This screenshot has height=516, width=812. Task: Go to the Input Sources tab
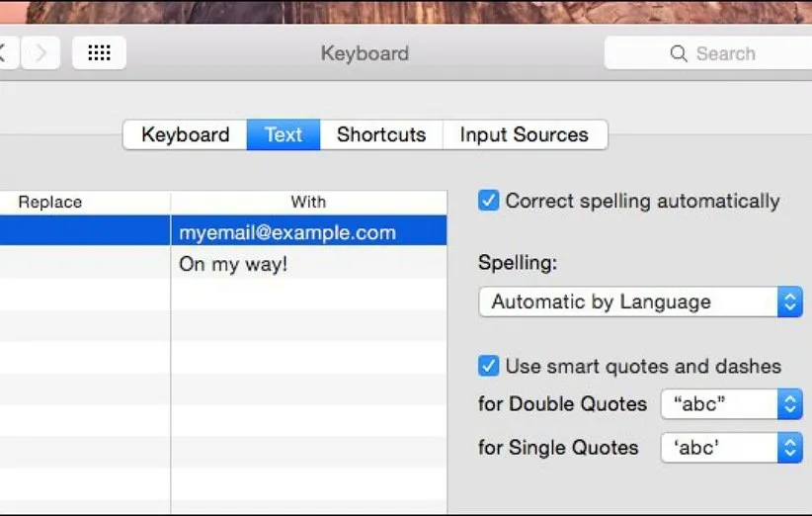525,135
